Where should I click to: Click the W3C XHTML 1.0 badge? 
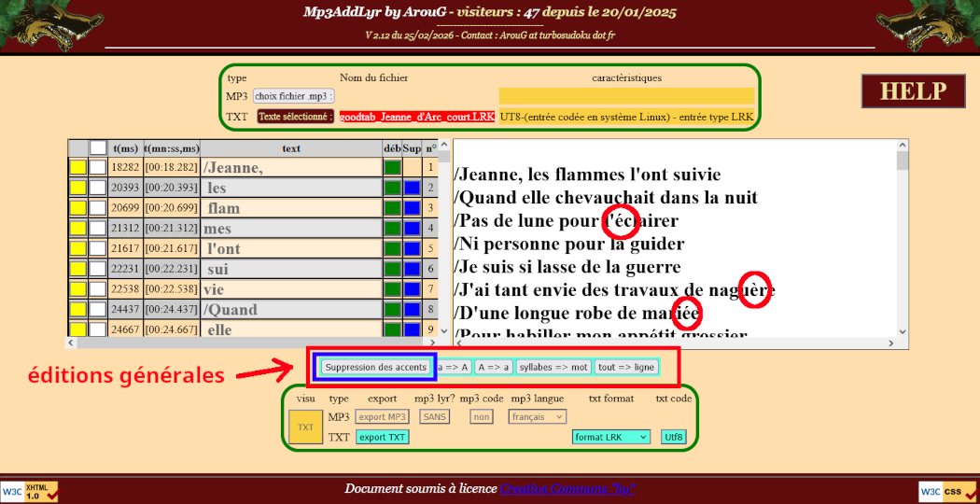pyautogui.click(x=30, y=491)
